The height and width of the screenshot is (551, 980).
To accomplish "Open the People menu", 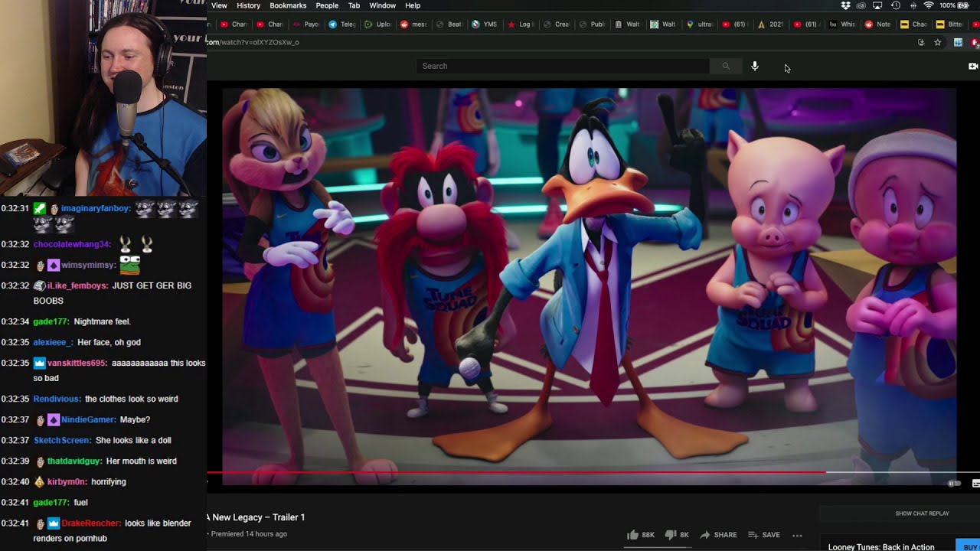I will click(x=327, y=5).
